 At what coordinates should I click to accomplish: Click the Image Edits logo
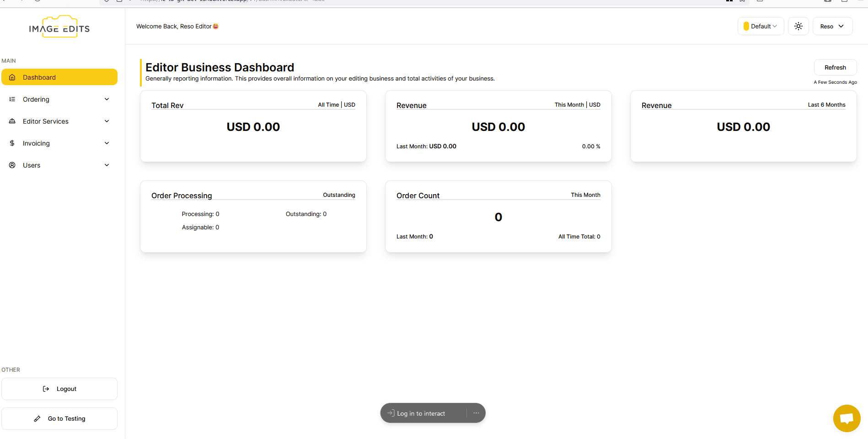coord(59,27)
